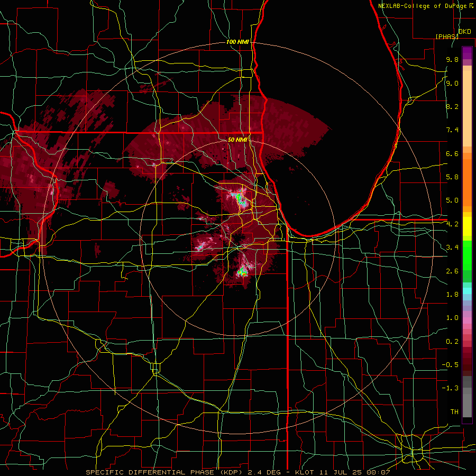
Task: Click the [PHAS] units label above the color bar
Action: coord(447,36)
